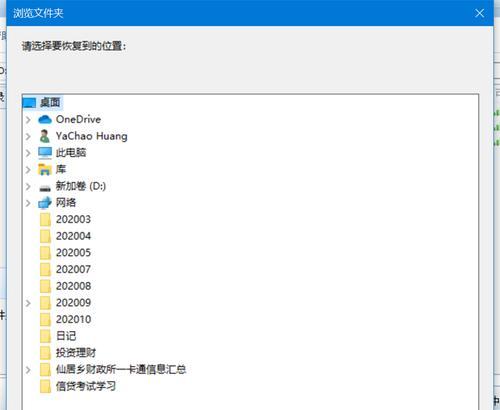Select the 桌面 desktop icon
The image size is (500, 410).
tap(29, 103)
